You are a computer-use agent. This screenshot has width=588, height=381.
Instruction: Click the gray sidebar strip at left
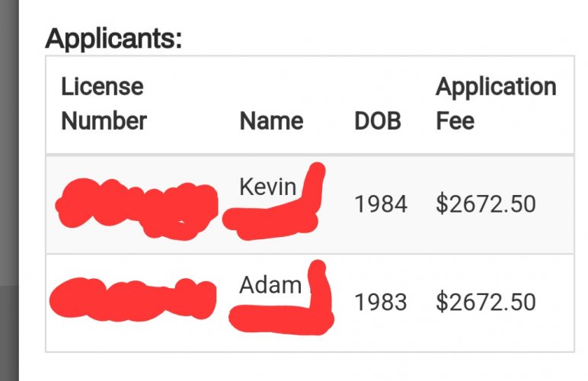(x=9, y=190)
